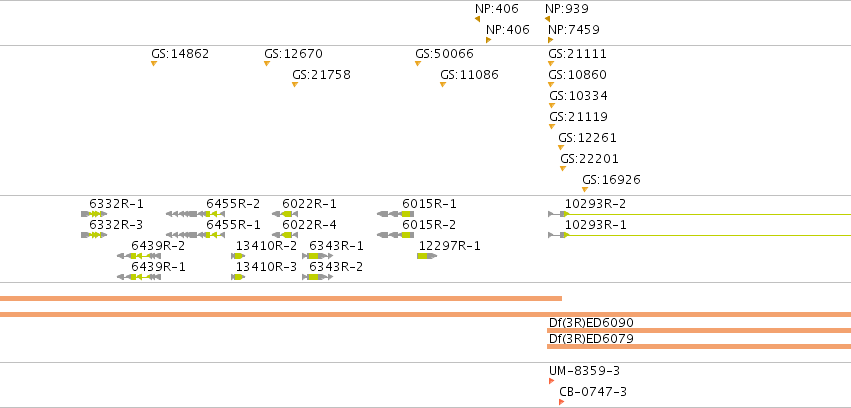Screen dimensions: 851x408
Task: Select the 10293R-2 transcript line
Action: [700, 214]
